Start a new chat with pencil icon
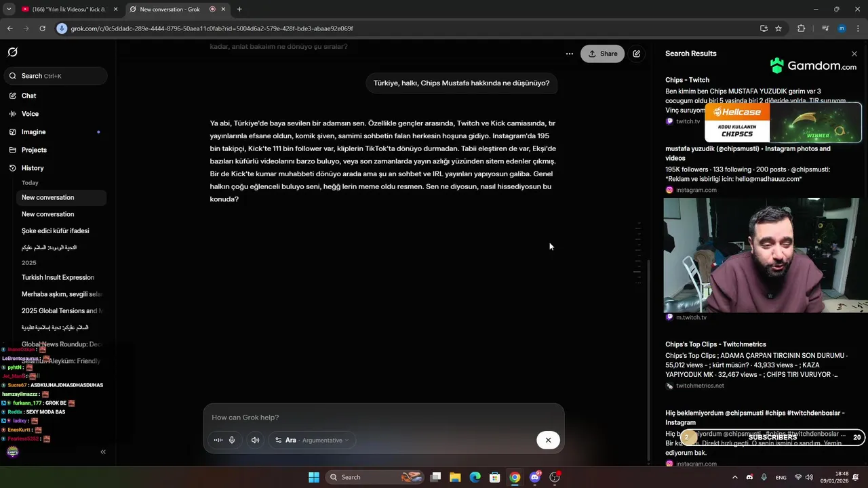 pyautogui.click(x=637, y=54)
